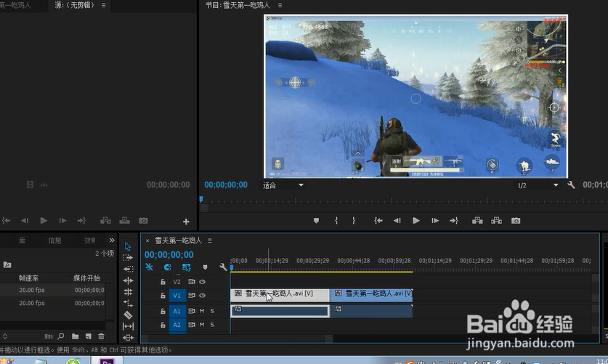Open the 适合 zoom level dropdown
Screen dimensions: 608x364
(x=283, y=185)
